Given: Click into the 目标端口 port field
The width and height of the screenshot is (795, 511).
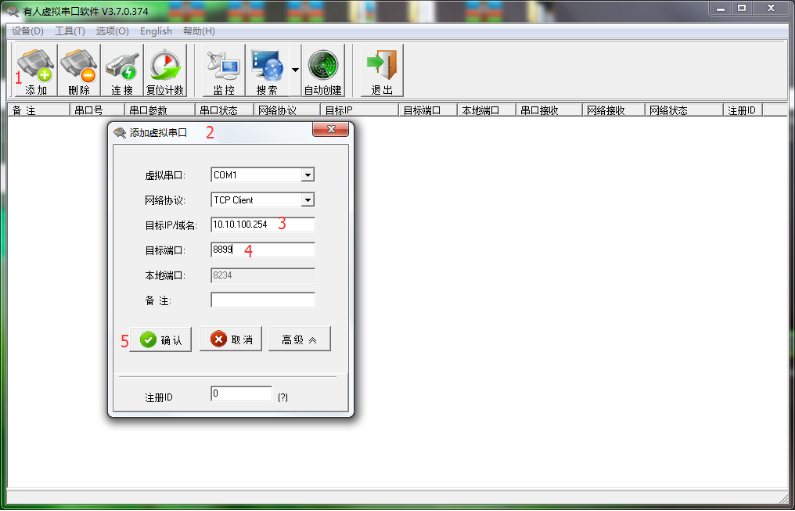Looking at the screenshot, I should tap(262, 250).
